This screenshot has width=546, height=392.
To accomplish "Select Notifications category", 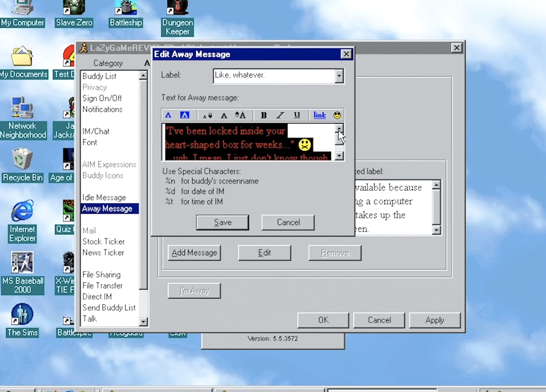I will point(102,109).
